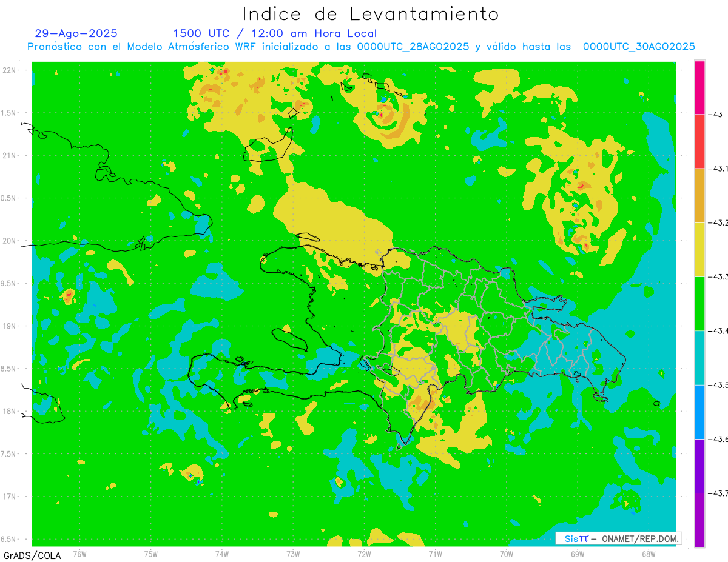Select the violet segment at colorbar bottom

pyautogui.click(x=699, y=520)
